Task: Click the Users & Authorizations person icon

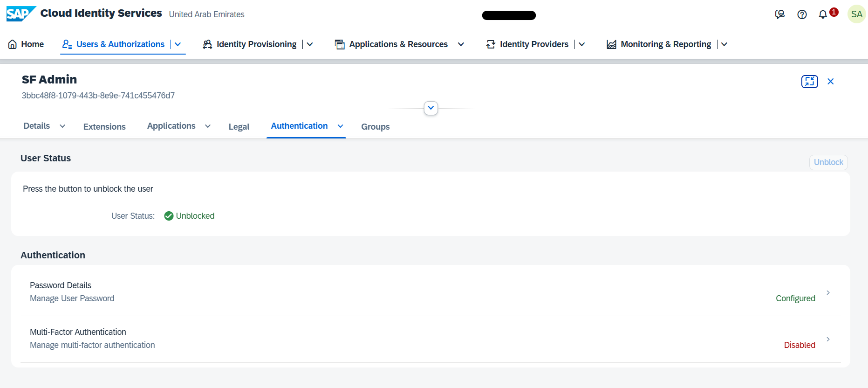Action: [x=67, y=44]
